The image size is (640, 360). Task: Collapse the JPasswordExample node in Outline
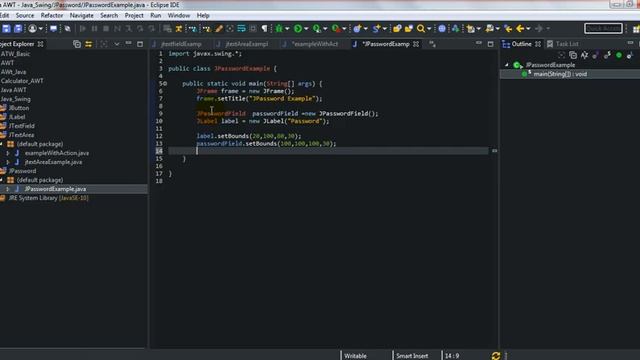[x=507, y=65]
